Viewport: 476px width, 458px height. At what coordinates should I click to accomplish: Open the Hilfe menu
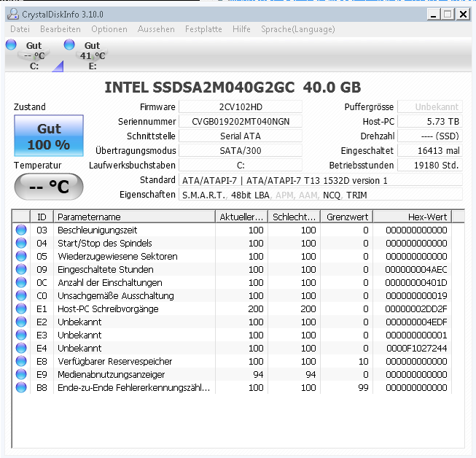pos(241,29)
